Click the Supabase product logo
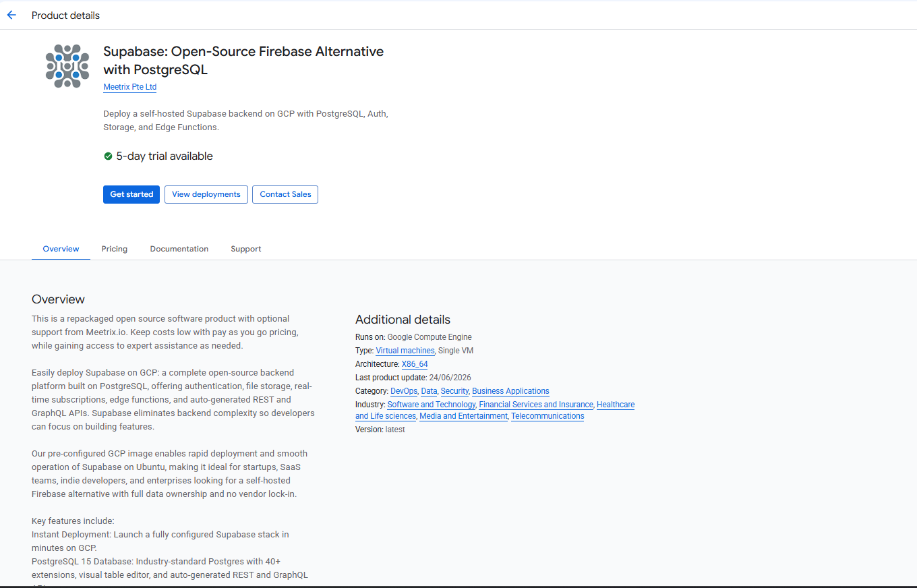This screenshot has height=588, width=917. tap(67, 66)
